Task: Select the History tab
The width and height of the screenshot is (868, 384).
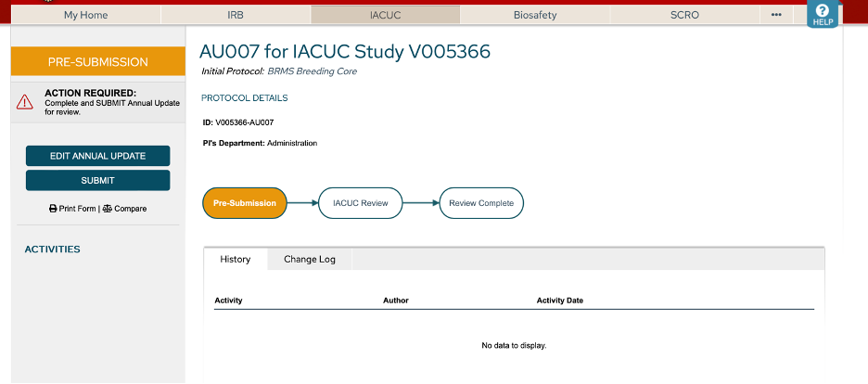Action: [235, 260]
